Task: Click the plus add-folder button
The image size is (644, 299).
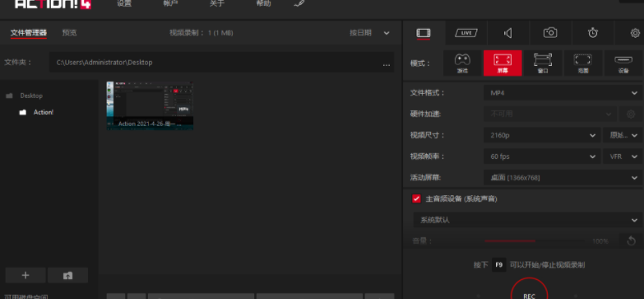Action: click(x=25, y=275)
